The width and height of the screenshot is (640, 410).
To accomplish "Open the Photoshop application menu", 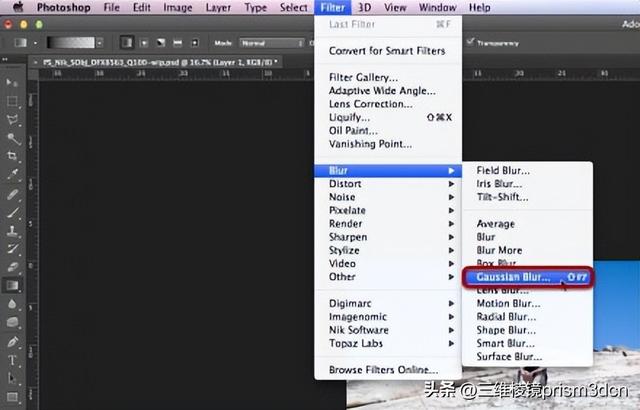I will (x=64, y=7).
